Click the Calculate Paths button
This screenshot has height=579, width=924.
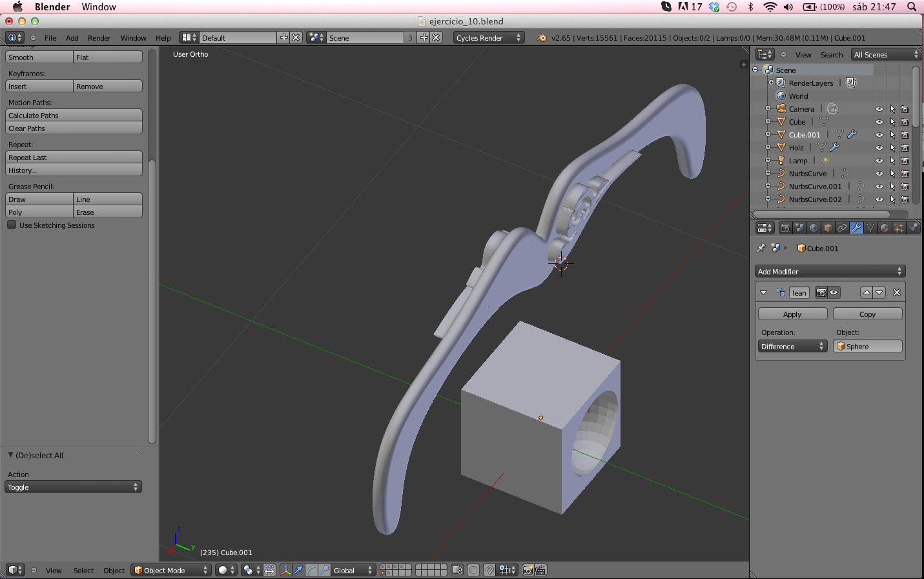[x=74, y=116]
